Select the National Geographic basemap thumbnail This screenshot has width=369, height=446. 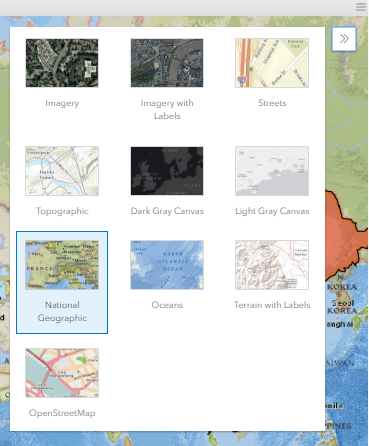pos(62,265)
